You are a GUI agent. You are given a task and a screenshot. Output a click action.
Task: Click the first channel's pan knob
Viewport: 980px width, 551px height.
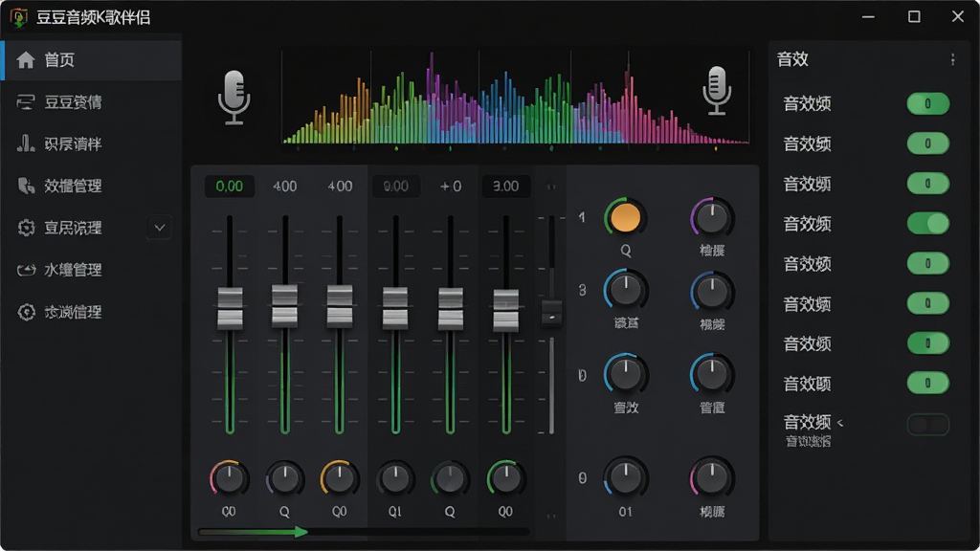229,479
